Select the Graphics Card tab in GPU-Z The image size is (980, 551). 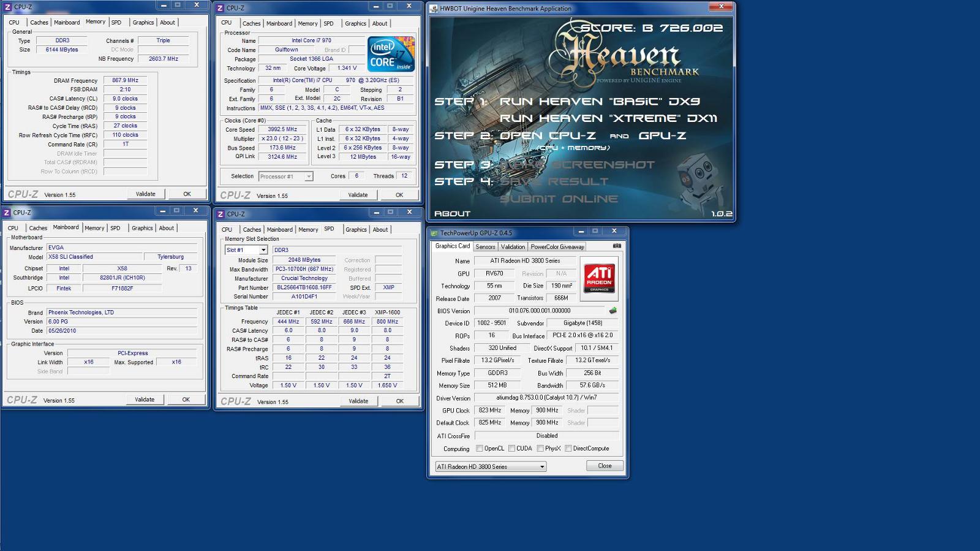tap(453, 246)
